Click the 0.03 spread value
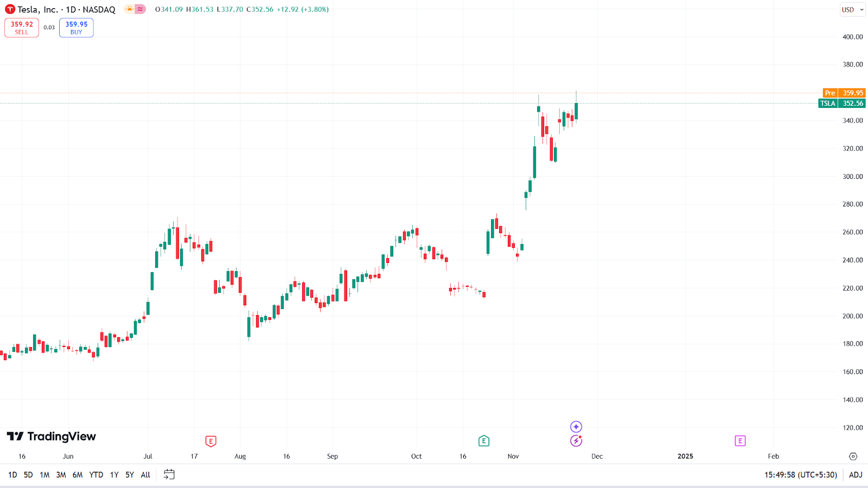Screen dimensions: 868x488 (x=49, y=28)
